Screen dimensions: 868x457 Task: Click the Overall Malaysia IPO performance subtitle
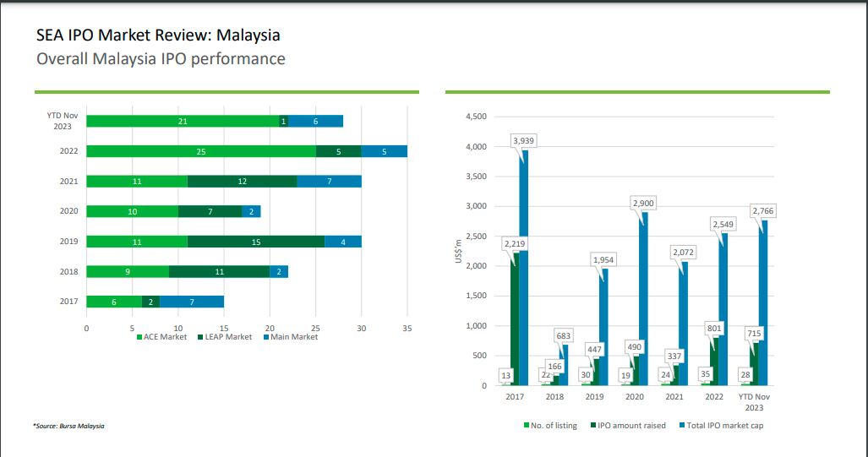pyautogui.click(x=161, y=59)
